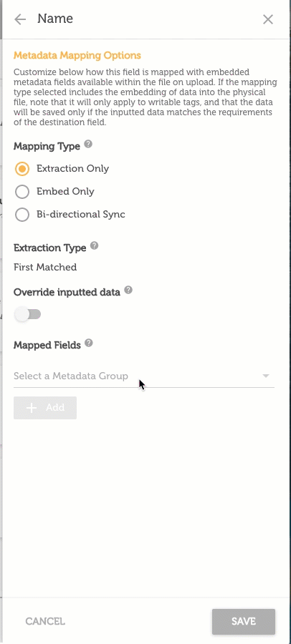Save the metadata mapping settings

pos(244,621)
